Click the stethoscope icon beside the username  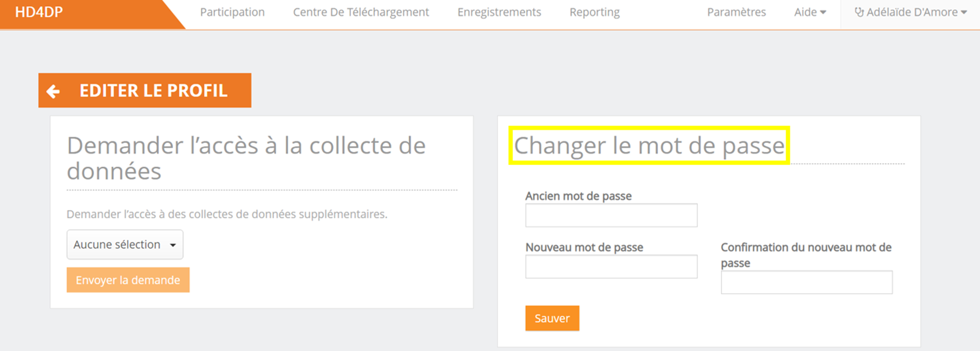click(859, 12)
